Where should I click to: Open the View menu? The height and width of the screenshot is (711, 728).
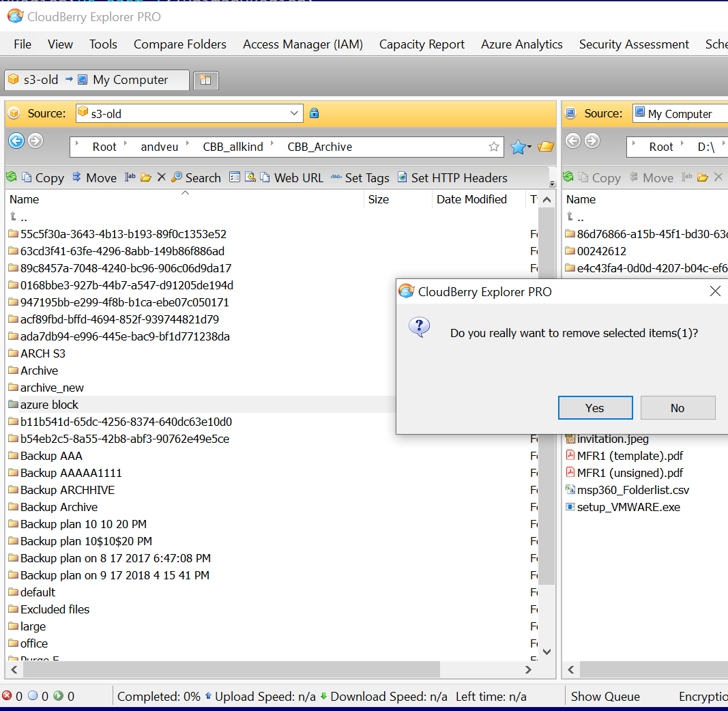pos(60,44)
